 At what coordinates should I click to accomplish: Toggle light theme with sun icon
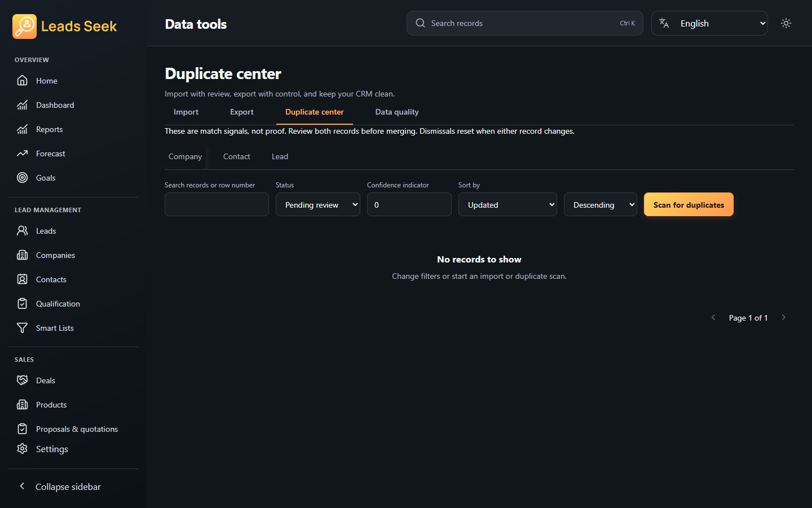click(786, 23)
